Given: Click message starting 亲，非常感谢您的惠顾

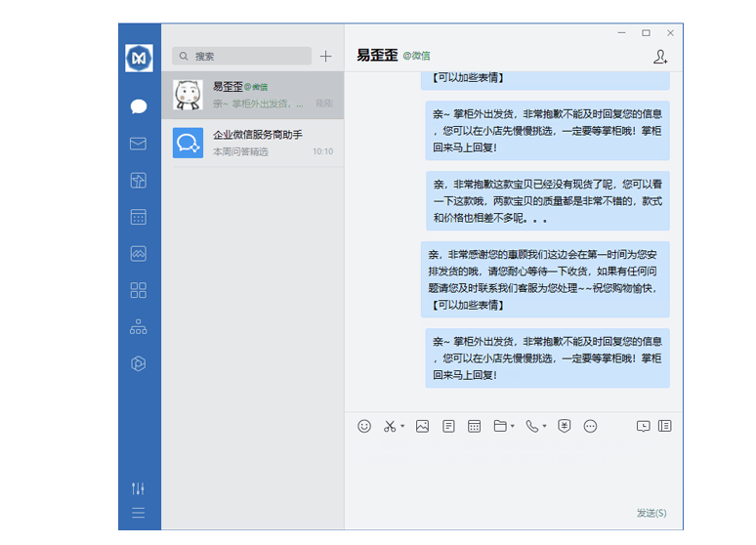Looking at the screenshot, I should pyautogui.click(x=545, y=279).
